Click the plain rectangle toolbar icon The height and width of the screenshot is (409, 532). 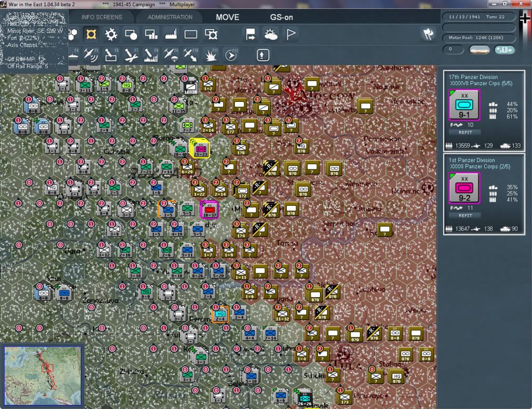tap(191, 34)
